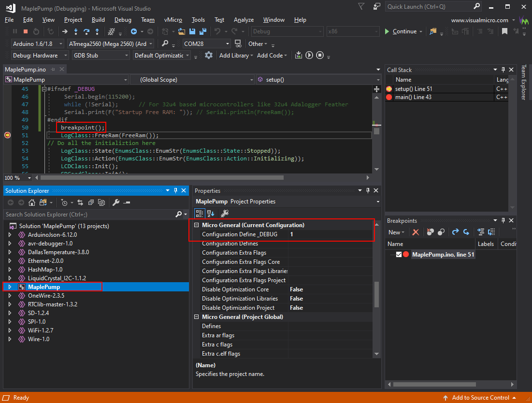Expand the MaplePump project node
The width and height of the screenshot is (532, 403).
[x=10, y=287]
